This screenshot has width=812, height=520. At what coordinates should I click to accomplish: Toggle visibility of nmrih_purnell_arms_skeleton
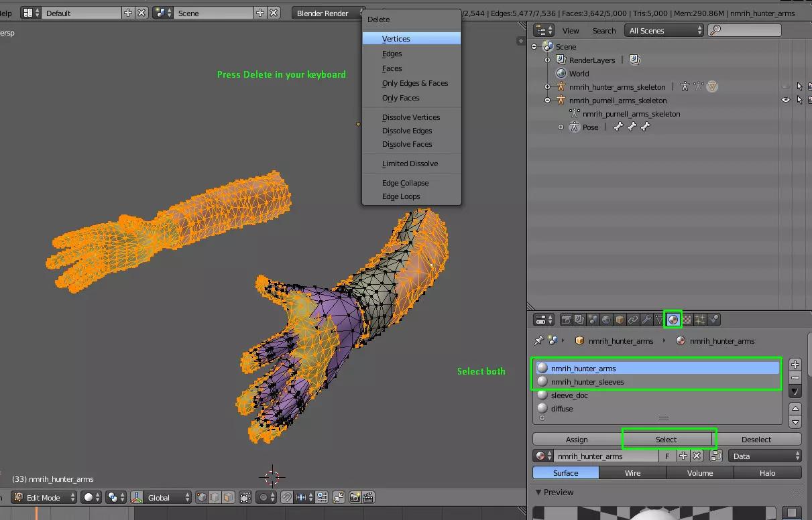(786, 101)
